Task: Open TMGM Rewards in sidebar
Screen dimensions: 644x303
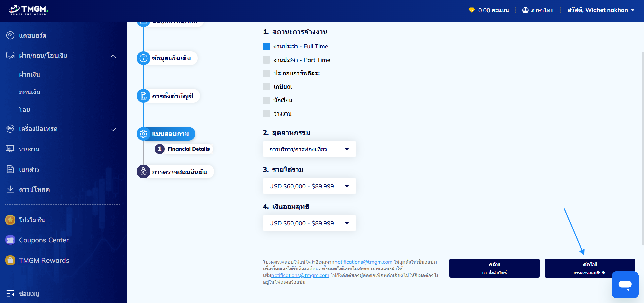Action: click(44, 260)
